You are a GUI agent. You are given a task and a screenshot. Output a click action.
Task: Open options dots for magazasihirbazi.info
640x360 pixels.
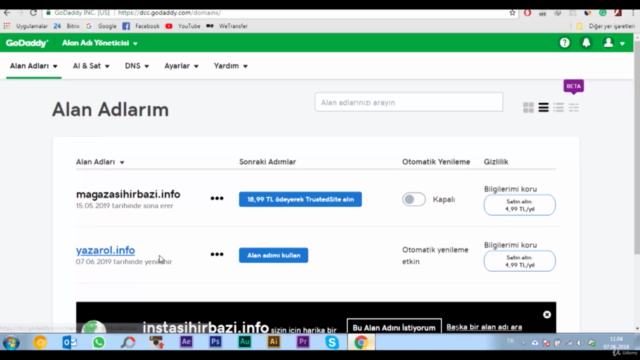[x=217, y=198]
